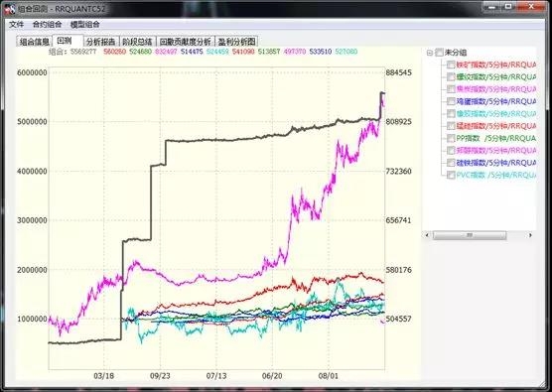Select the 鸡蛋指数 tree item label

pyautogui.click(x=496, y=101)
